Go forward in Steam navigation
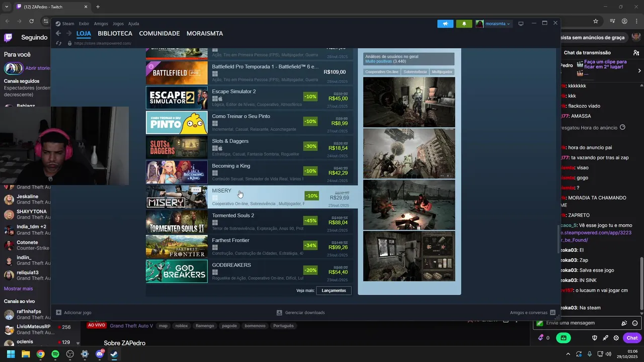 click(x=69, y=33)
